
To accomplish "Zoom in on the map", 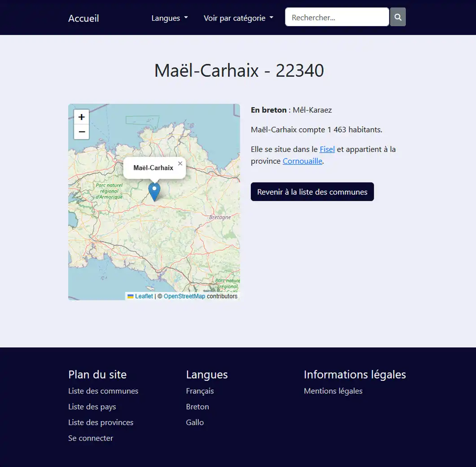I will (81, 117).
